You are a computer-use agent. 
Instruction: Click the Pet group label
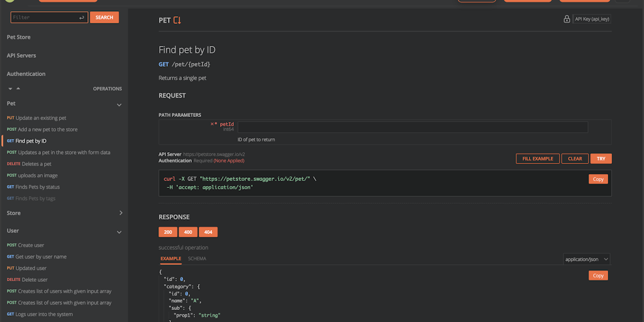(x=11, y=104)
